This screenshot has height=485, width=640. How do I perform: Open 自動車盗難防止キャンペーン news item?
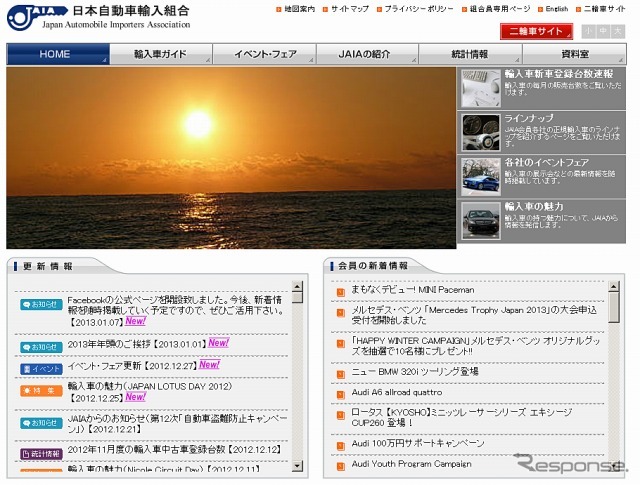pos(178,424)
